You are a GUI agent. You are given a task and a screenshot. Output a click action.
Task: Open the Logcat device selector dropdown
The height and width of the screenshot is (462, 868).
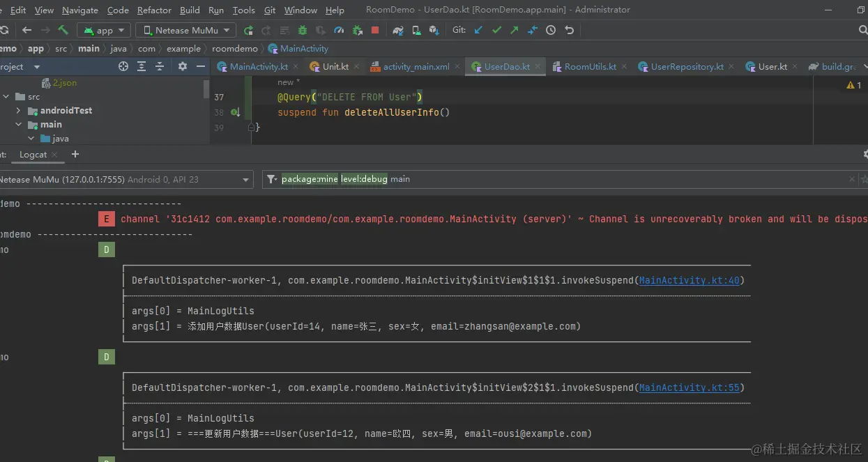(x=125, y=179)
